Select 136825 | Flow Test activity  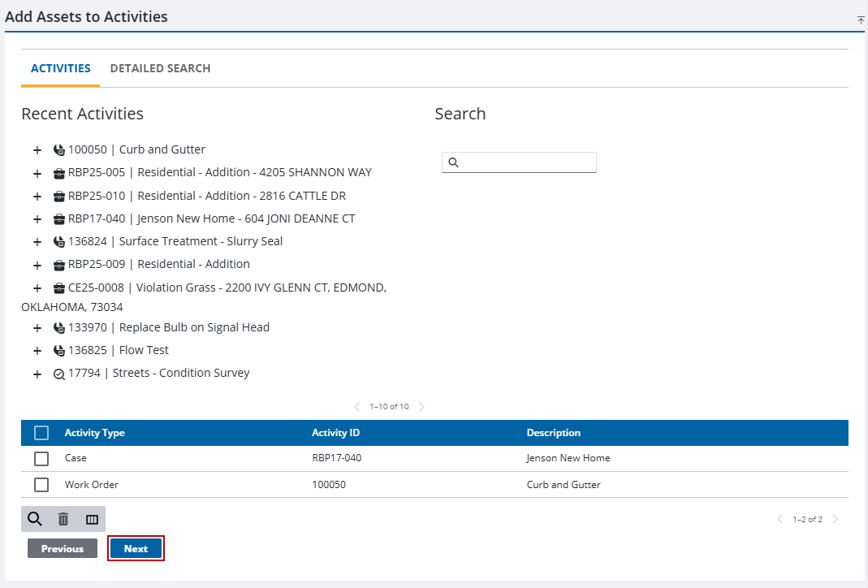point(119,350)
